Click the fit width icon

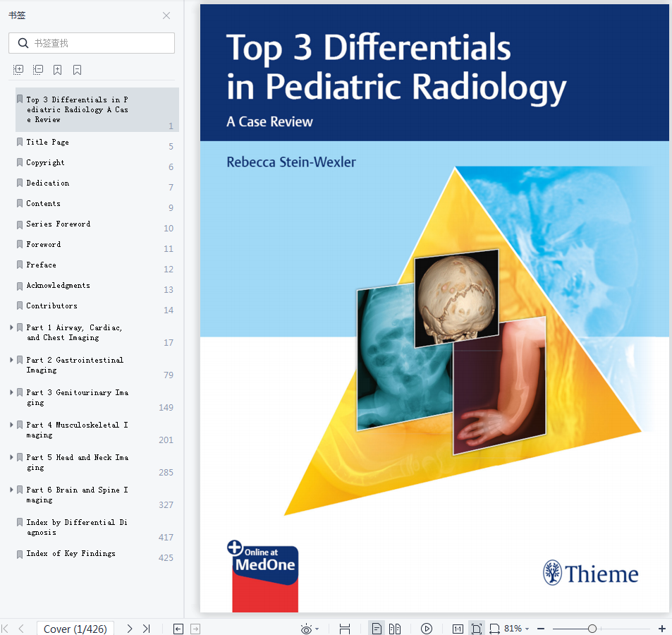point(494,629)
